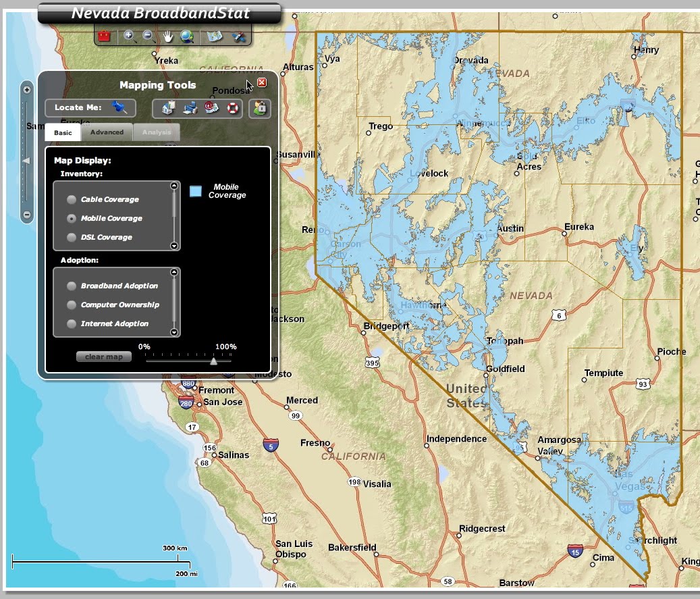Image resolution: width=700 pixels, height=599 pixels.
Task: Click the Tonopah city label
Action: pos(505,341)
